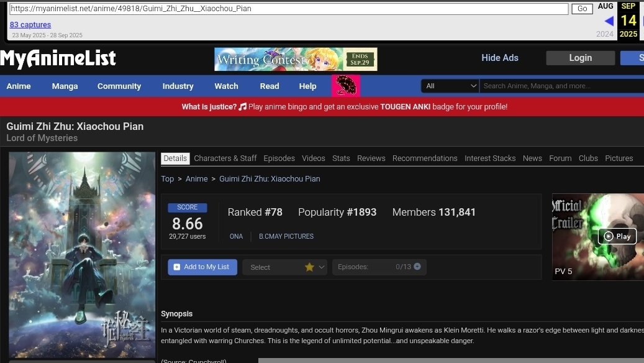This screenshot has width=644, height=363.
Task: Click the Wayback Machine URL input field
Action: (289, 9)
